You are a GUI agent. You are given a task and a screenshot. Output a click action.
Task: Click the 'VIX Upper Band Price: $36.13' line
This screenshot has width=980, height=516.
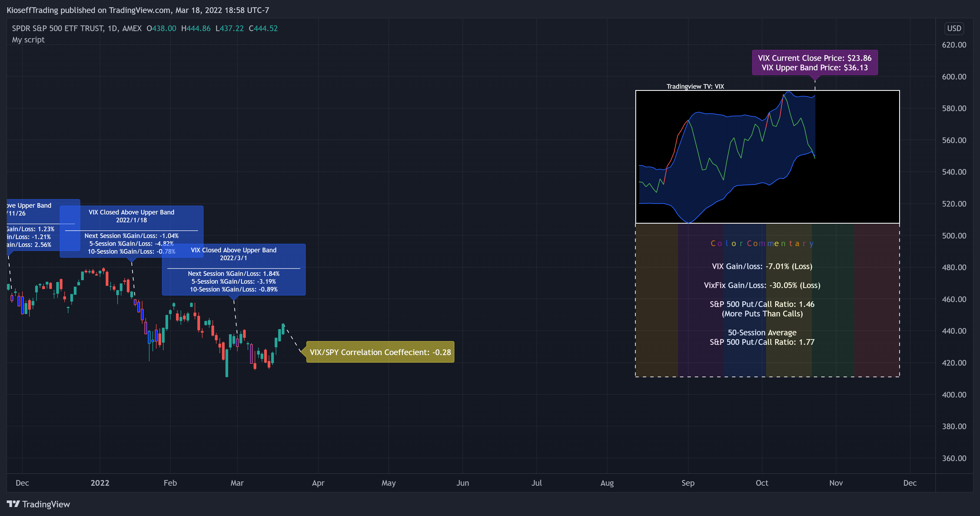pyautogui.click(x=815, y=68)
